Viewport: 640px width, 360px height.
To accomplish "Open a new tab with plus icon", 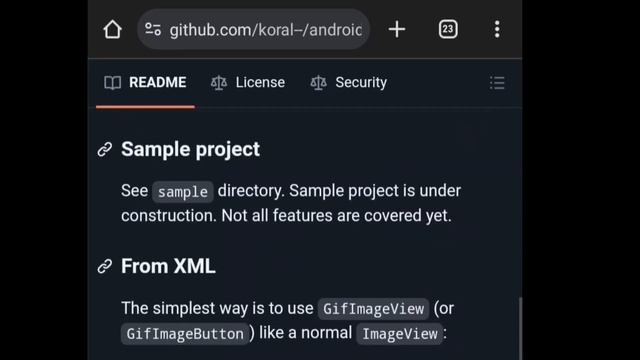I will (x=397, y=29).
